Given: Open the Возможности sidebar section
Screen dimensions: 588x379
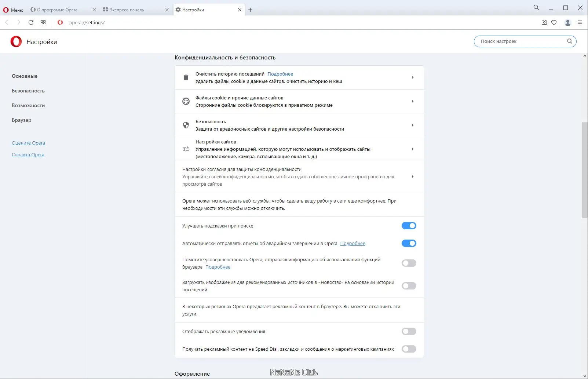Looking at the screenshot, I should [28, 106].
